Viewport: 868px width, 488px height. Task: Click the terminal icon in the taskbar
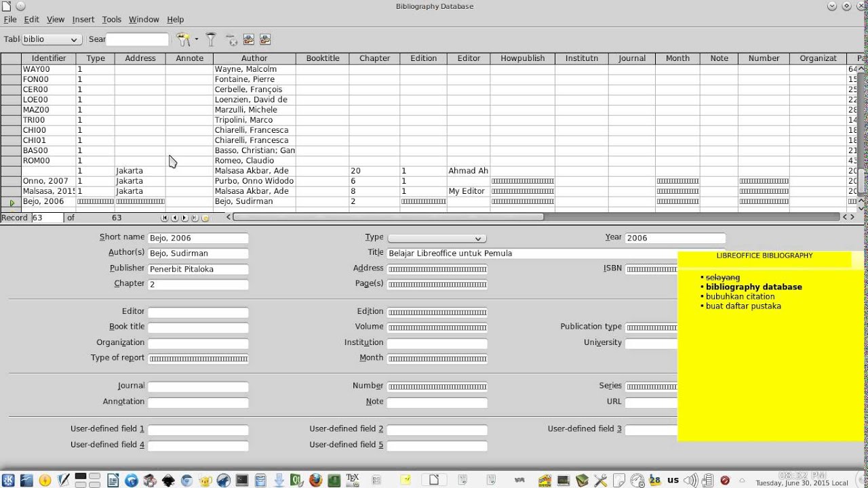(242, 481)
